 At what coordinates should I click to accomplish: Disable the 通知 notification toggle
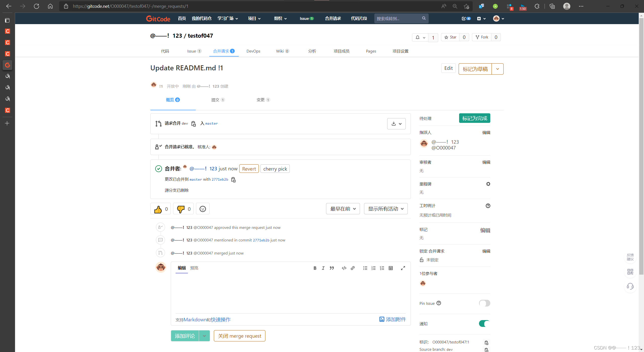(484, 324)
